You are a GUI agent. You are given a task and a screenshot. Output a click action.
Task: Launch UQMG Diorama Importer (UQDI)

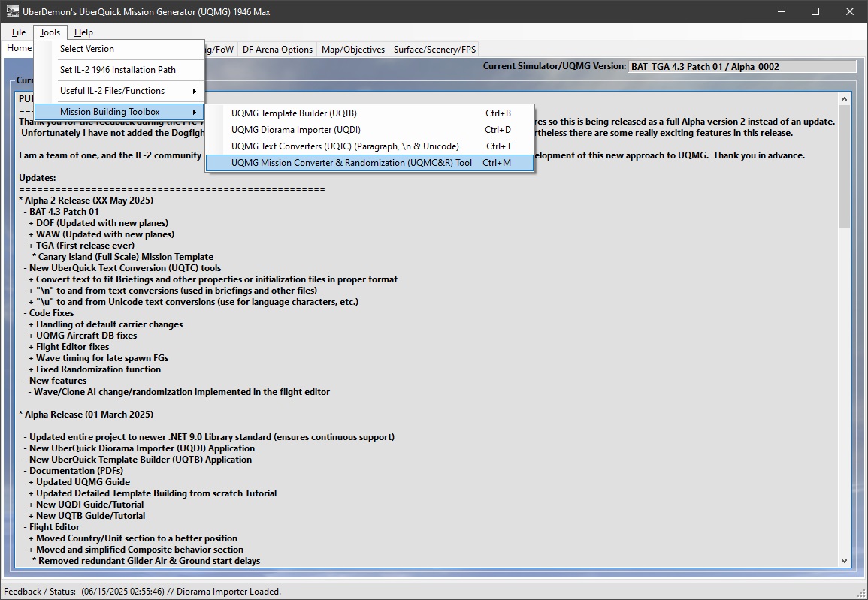369,130
